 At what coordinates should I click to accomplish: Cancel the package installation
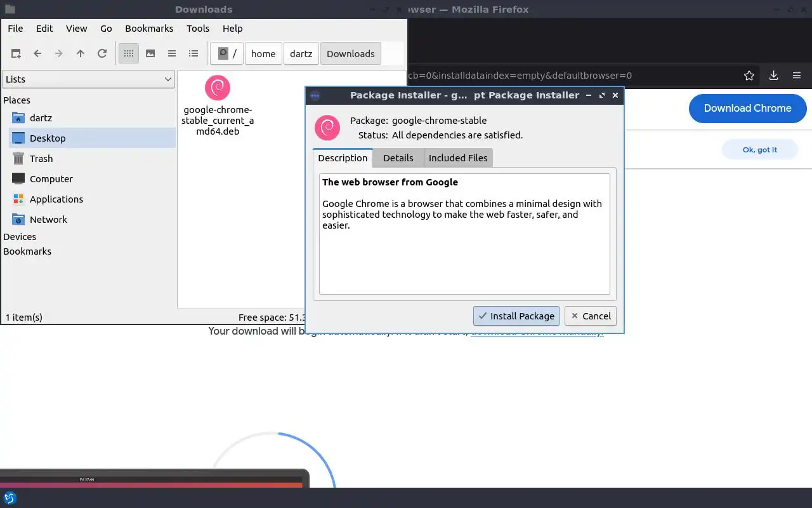click(x=591, y=316)
